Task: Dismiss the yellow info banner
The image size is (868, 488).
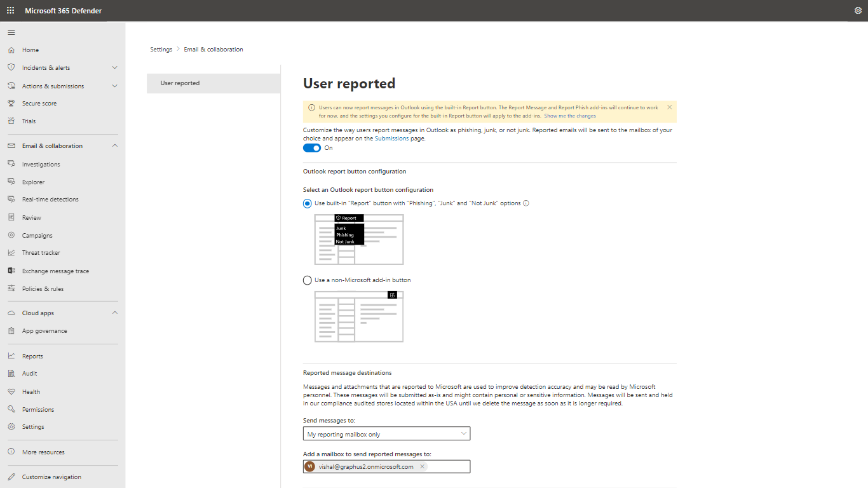Action: [x=669, y=107]
